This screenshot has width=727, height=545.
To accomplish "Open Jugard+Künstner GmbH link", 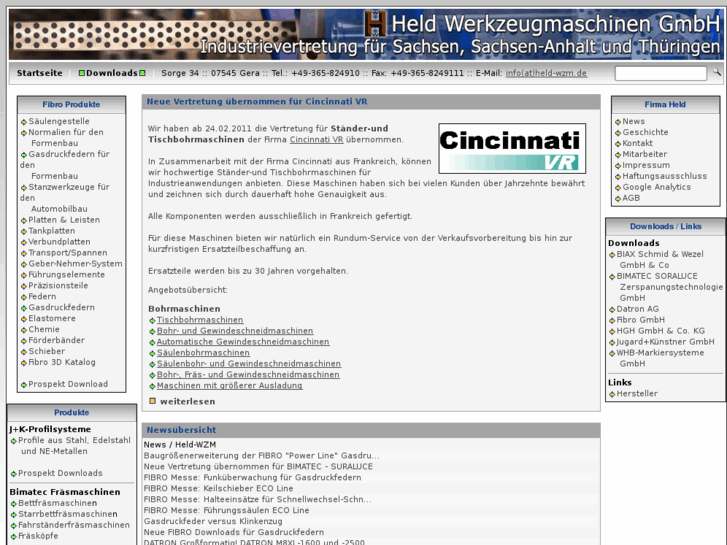I will [x=665, y=342].
